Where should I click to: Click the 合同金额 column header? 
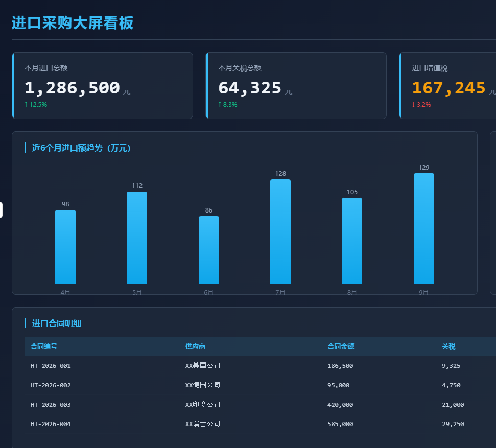click(341, 346)
